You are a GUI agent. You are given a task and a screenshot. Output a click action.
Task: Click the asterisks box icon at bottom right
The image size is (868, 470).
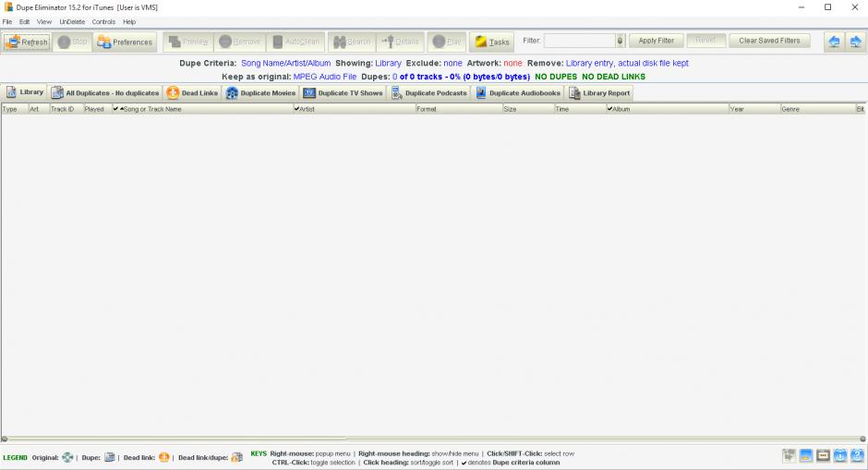click(823, 455)
